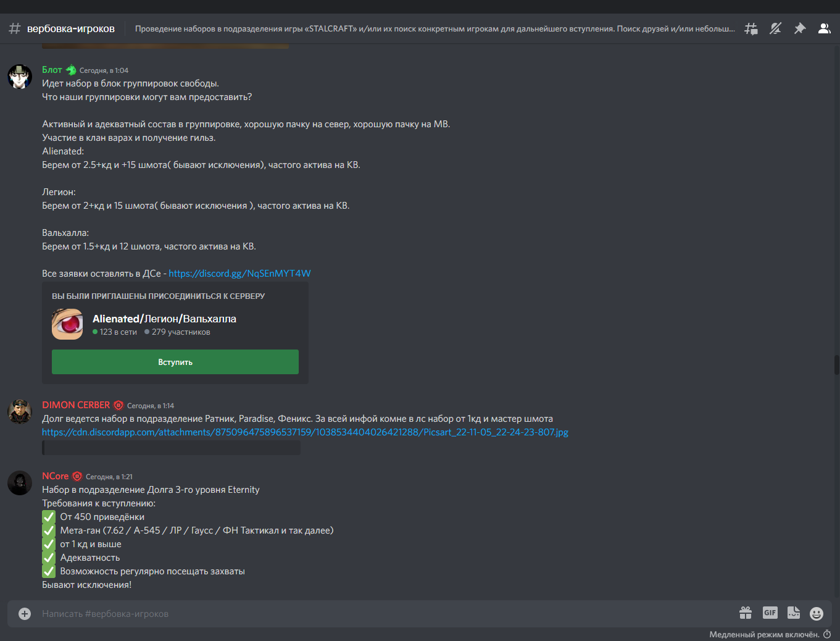The width and height of the screenshot is (840, 641).
Task: Click server name Alienated/Легион/Вальхалла in invite
Action: coord(164,319)
